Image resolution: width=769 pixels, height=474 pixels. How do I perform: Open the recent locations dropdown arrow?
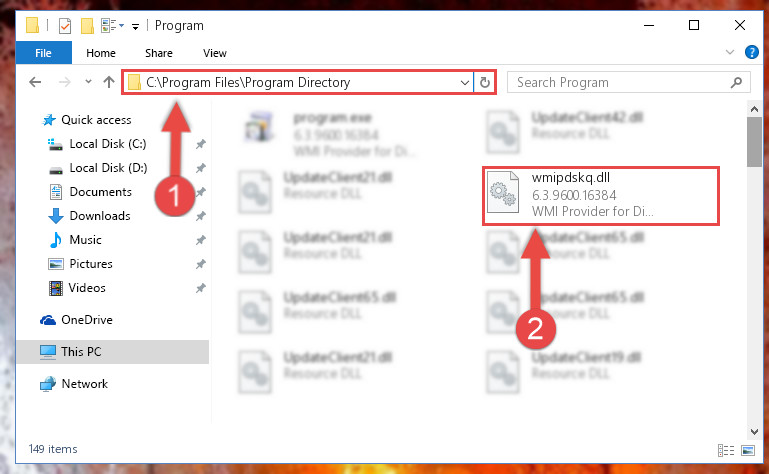click(x=88, y=82)
